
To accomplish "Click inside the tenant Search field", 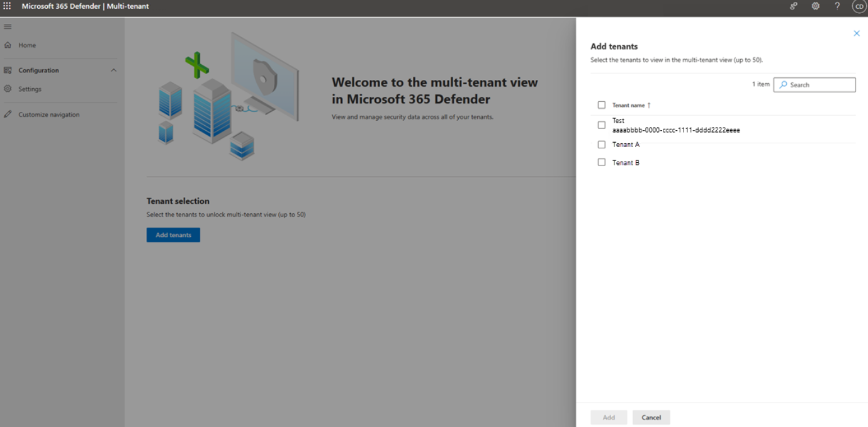I will coord(814,84).
